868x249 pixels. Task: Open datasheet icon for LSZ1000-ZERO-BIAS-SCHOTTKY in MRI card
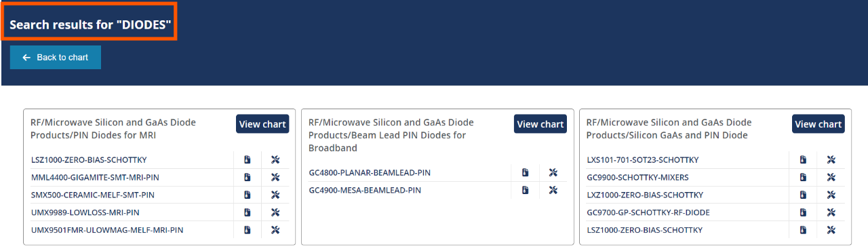[248, 160]
